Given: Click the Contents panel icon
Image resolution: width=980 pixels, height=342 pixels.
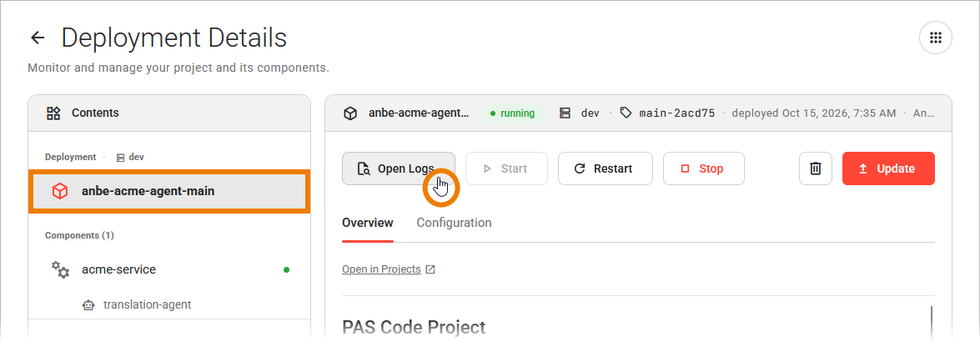Looking at the screenshot, I should click(x=53, y=113).
